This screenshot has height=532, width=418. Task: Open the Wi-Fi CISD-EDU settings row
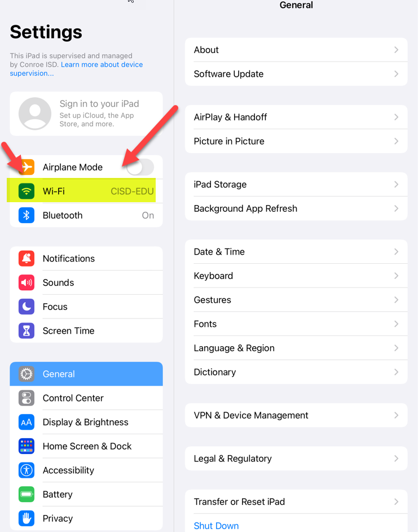coord(86,191)
